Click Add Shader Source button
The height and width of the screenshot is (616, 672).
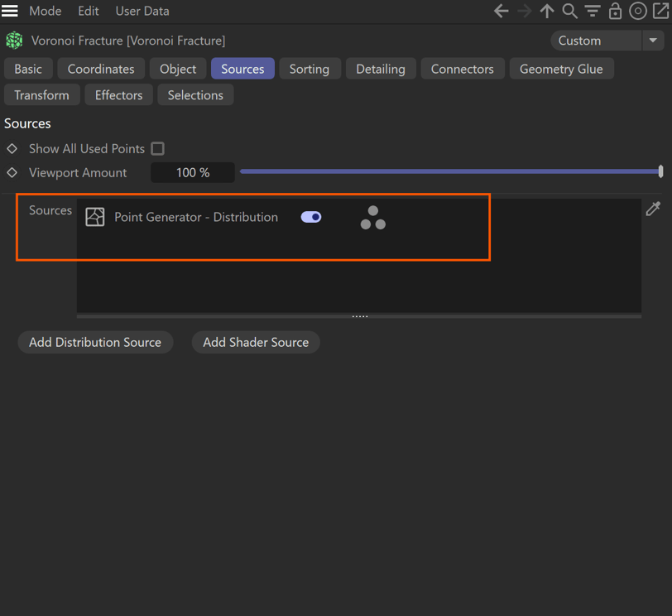pyautogui.click(x=256, y=342)
